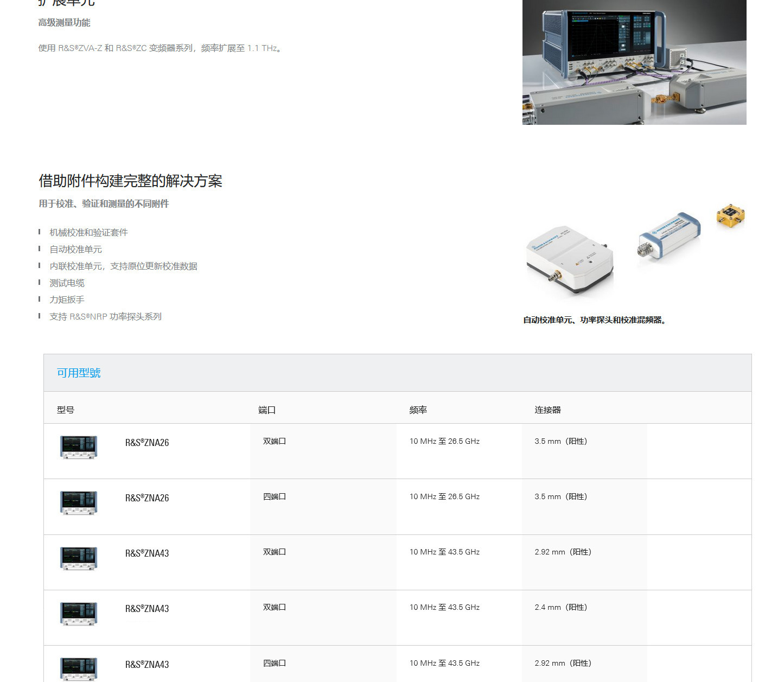The width and height of the screenshot is (784, 682).
Task: Select R&S ZNA43 model name in 四端口 row
Action: pyautogui.click(x=147, y=665)
